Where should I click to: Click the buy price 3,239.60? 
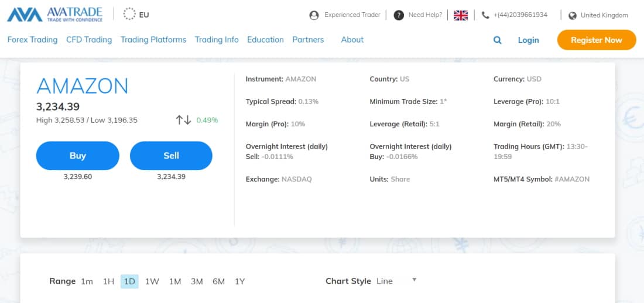point(78,177)
